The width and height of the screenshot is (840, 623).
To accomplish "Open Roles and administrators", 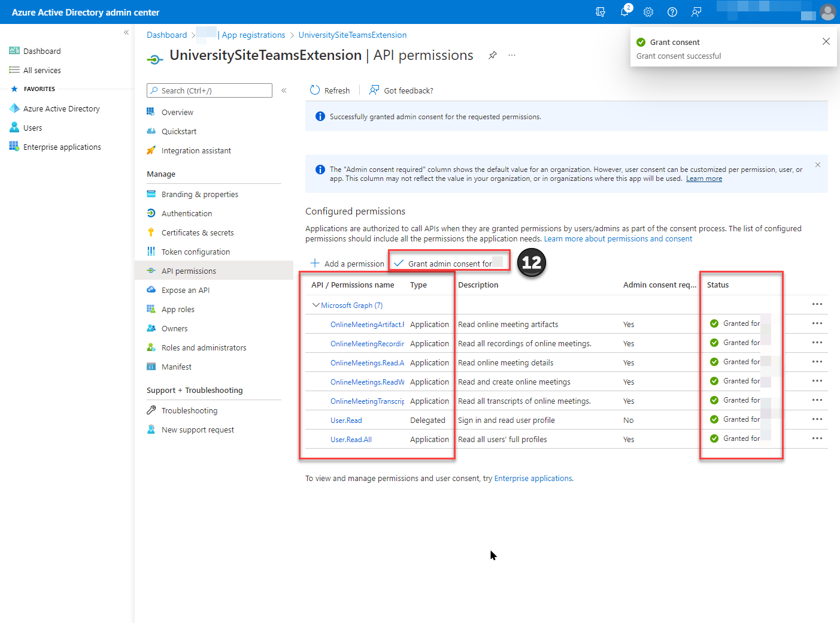I will (x=204, y=347).
